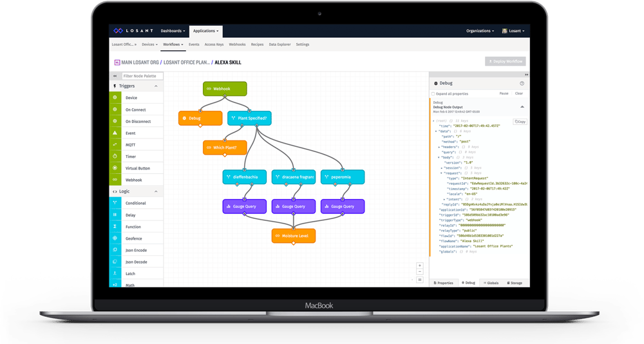The height and width of the screenshot is (344, 644).
Task: Expand the "session" JSON key
Action: coord(442,167)
